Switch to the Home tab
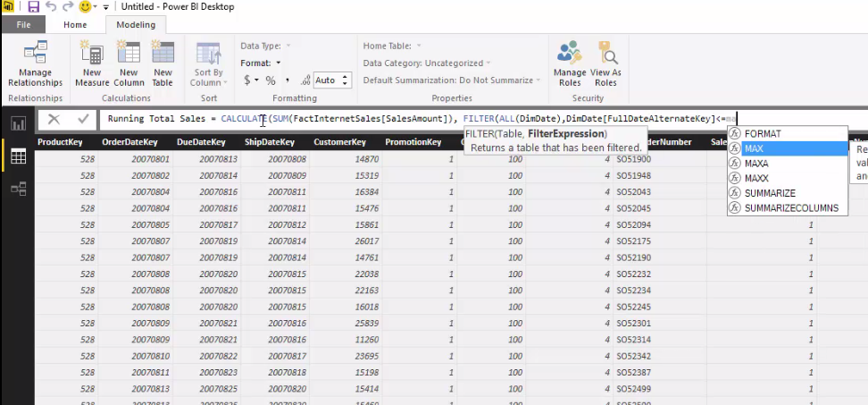The width and height of the screenshot is (868, 405). tap(75, 25)
